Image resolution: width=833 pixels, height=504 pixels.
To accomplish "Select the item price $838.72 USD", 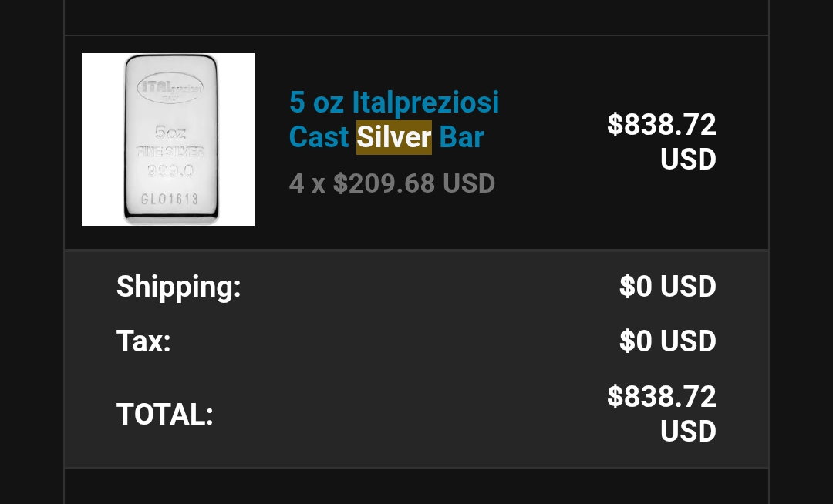I will coord(662,142).
